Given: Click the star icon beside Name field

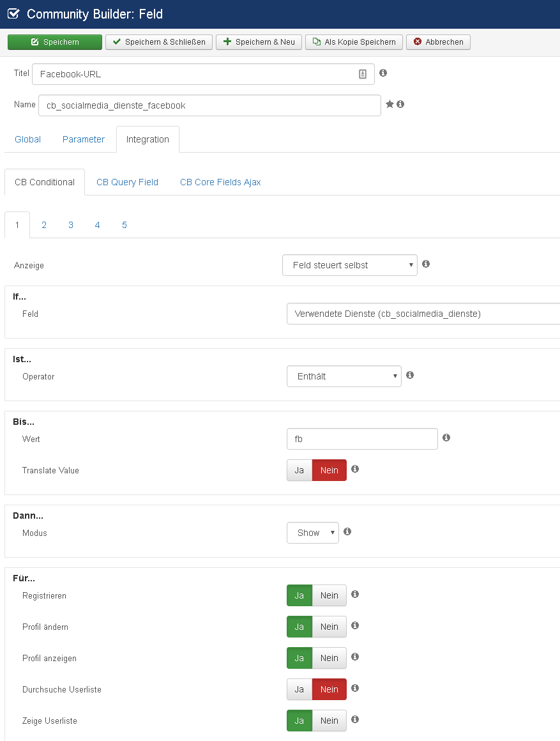Looking at the screenshot, I should pyautogui.click(x=390, y=104).
